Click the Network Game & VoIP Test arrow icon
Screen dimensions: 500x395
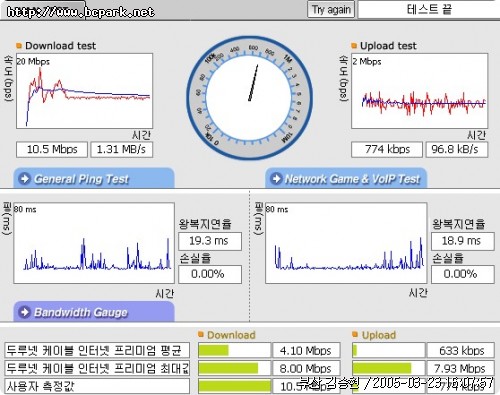coord(276,178)
